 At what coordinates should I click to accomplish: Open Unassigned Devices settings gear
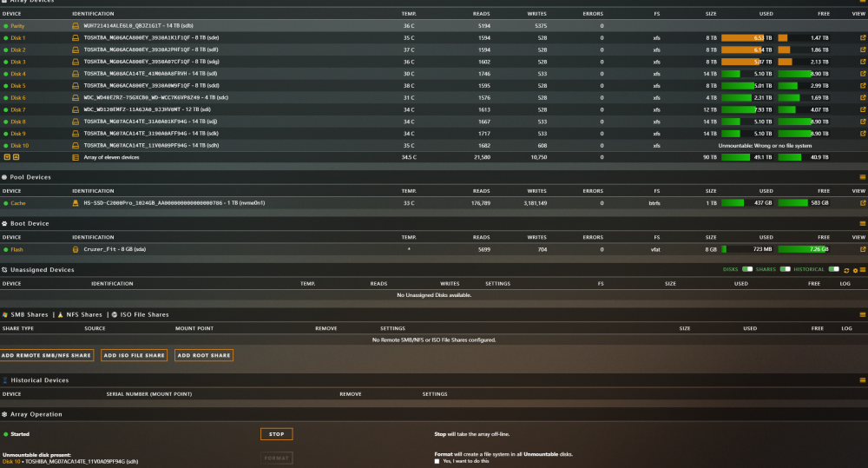point(855,270)
